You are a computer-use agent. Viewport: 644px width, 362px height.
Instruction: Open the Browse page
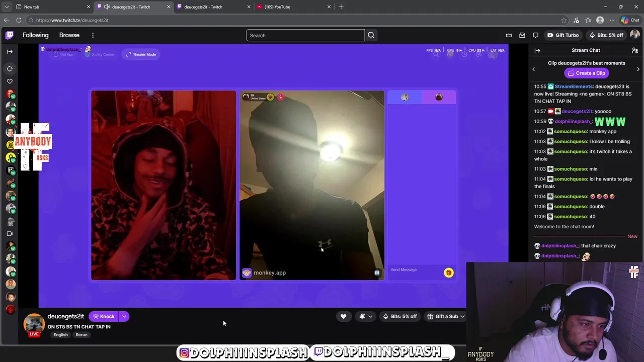pos(69,35)
